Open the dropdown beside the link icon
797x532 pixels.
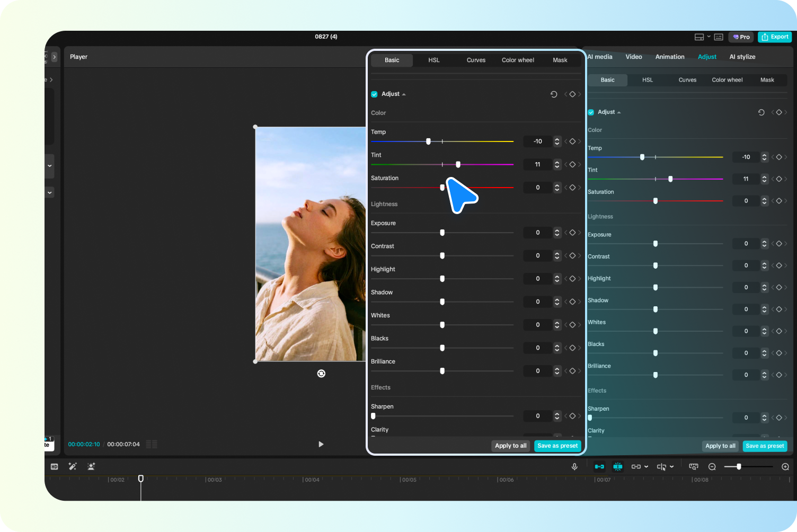(647, 467)
